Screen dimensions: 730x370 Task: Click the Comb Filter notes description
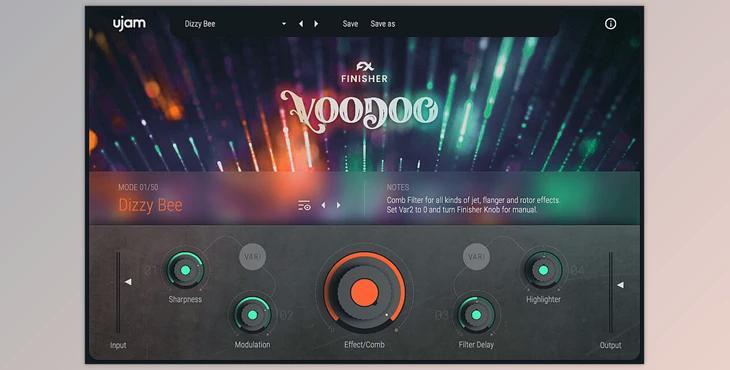[x=473, y=205]
